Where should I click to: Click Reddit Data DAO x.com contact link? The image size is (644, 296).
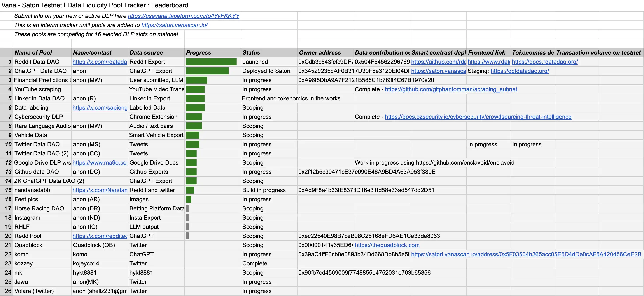pyautogui.click(x=100, y=62)
